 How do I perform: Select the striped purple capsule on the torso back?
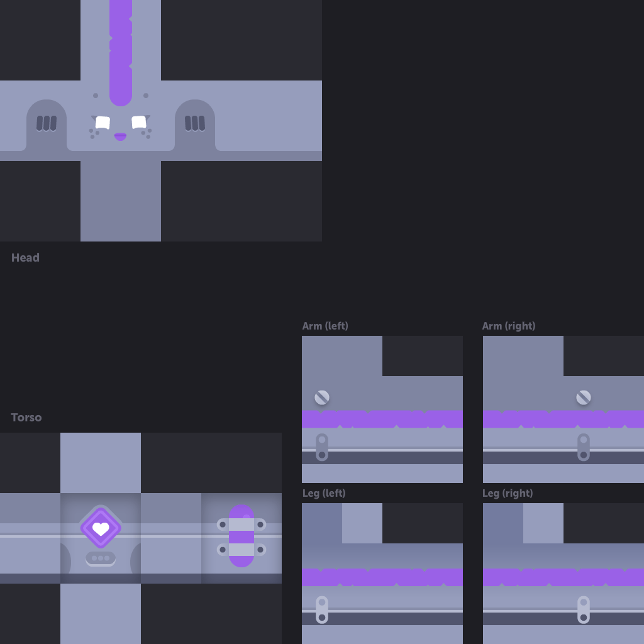point(241,536)
